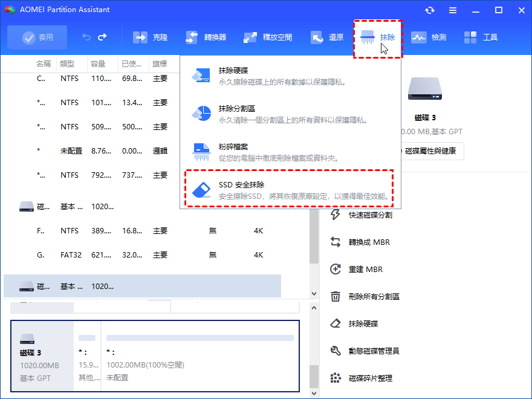Select 刪除所有分割區 delete all partitions

point(365,297)
